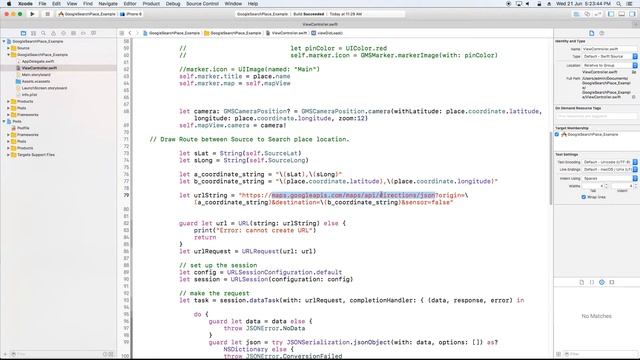Toggle the Utilities panel visibility
Screen dimensions: 640x360
[632, 14]
